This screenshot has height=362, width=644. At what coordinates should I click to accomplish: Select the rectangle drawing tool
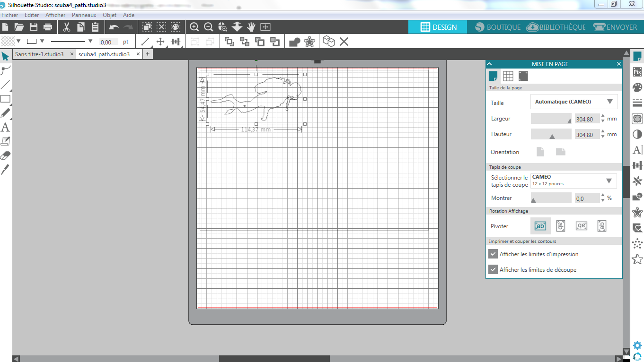[x=5, y=99]
